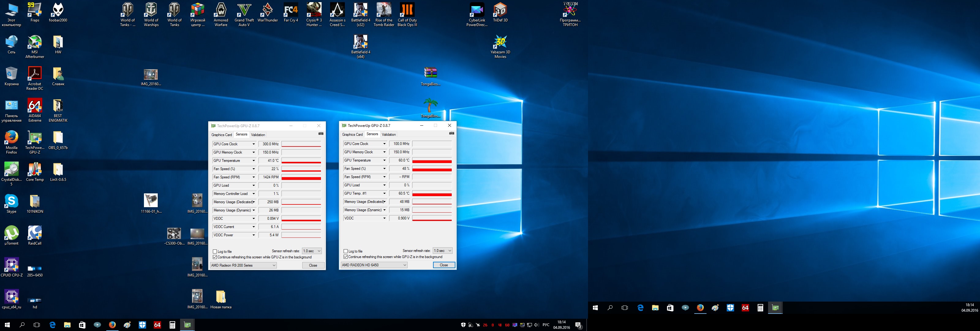Click screenshot camera icon in R9 200 GPU-Z window
980x331 pixels.
[321, 134]
